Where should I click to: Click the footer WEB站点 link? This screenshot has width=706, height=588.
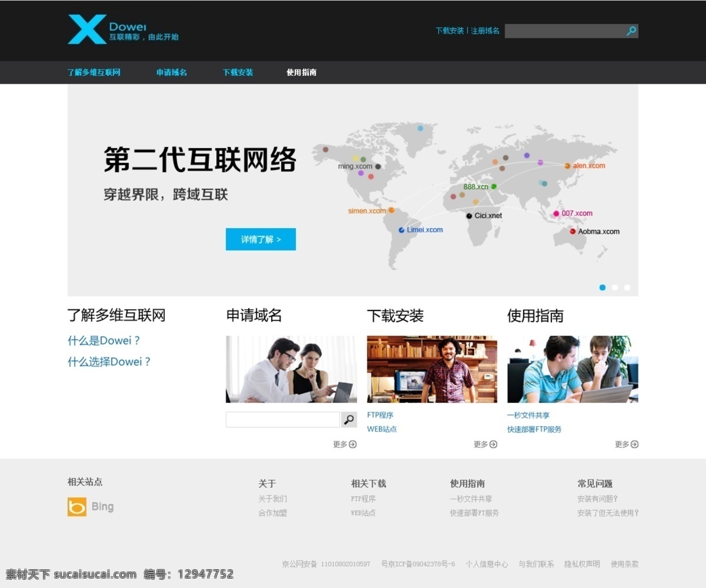coord(363,513)
